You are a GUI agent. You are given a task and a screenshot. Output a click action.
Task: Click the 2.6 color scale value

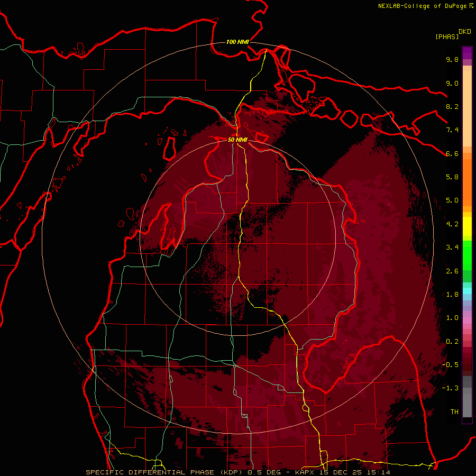pos(452,271)
